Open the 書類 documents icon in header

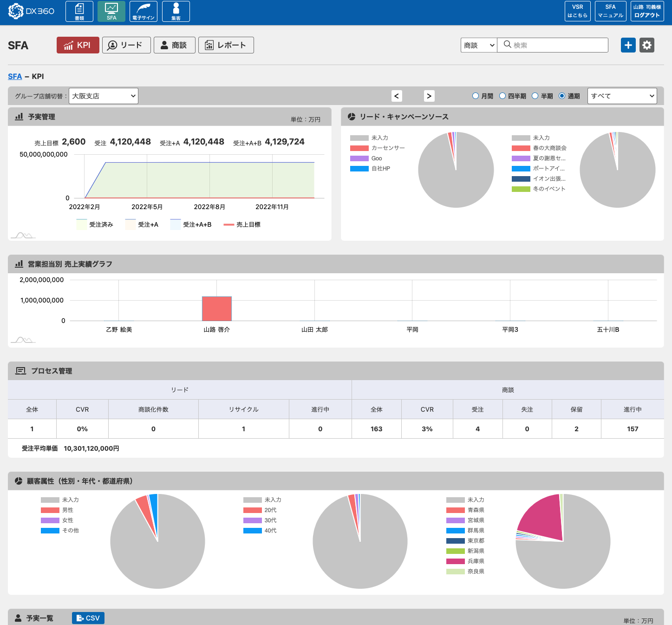(79, 12)
